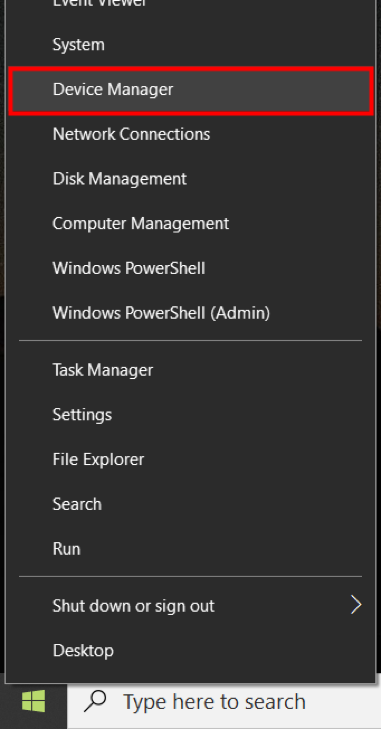
Task: Open the Run dialog entry
Action: 191,549
